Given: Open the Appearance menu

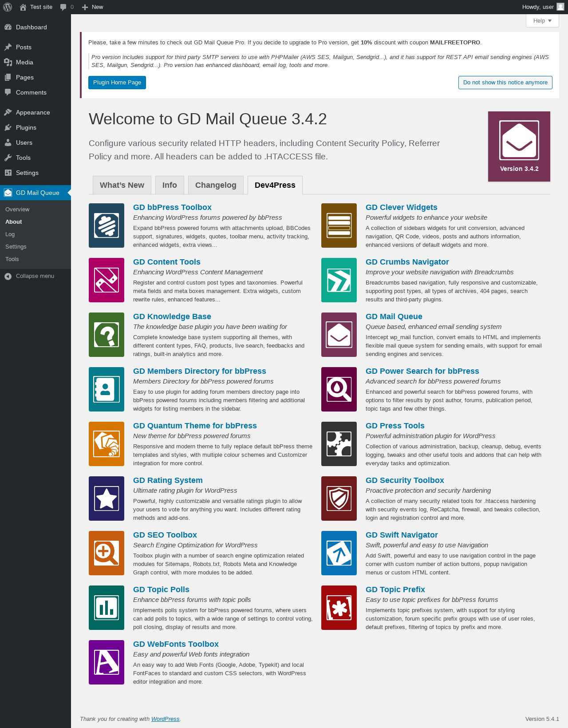Looking at the screenshot, I should click(x=35, y=112).
